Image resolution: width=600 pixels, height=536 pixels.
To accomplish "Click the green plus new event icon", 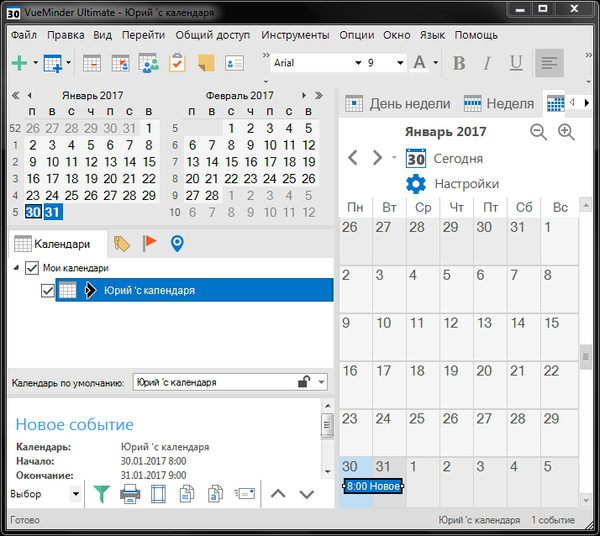I will (19, 63).
